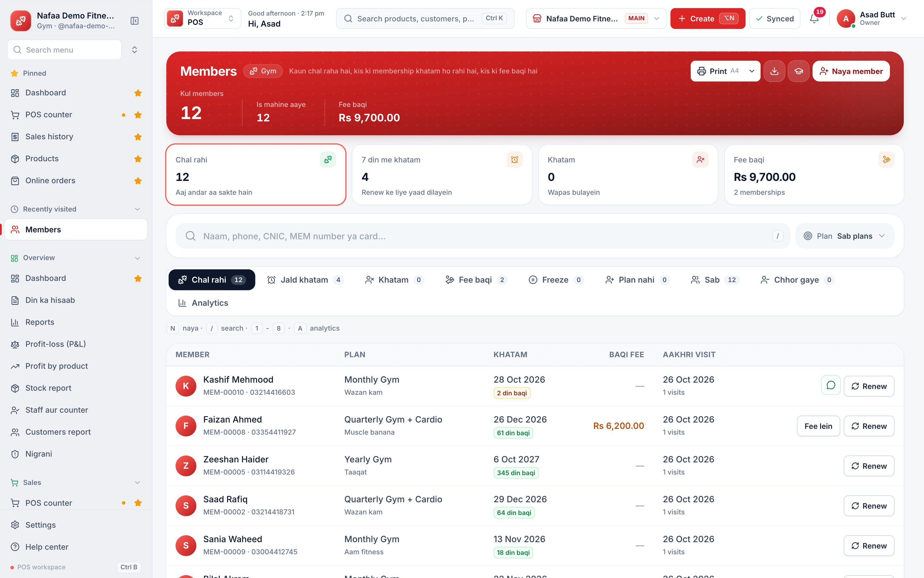This screenshot has height=578, width=924.
Task: Open Staff aur counter page
Action: (76, 410)
